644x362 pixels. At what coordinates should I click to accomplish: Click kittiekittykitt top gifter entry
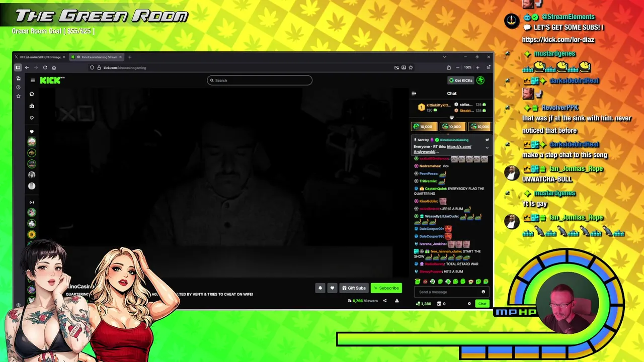point(435,107)
